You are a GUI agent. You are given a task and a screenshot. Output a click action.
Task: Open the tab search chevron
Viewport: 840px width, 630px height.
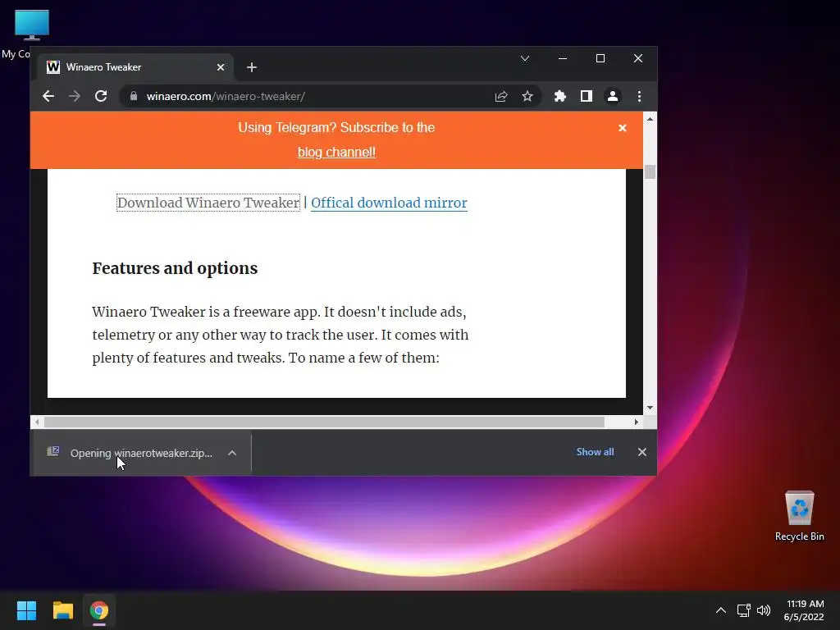525,58
